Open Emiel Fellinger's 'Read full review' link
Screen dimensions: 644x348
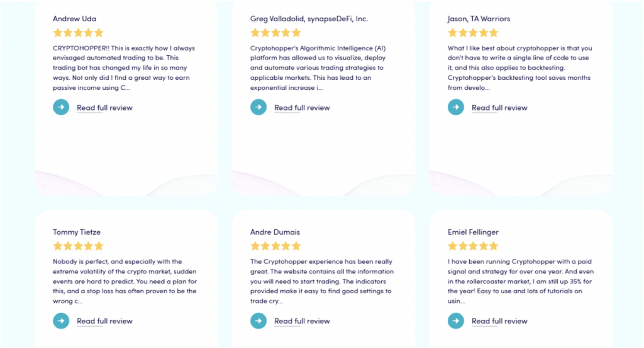499,322
